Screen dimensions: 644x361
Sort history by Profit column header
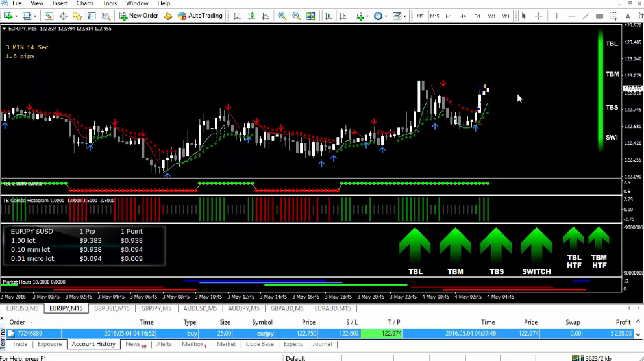click(x=623, y=323)
